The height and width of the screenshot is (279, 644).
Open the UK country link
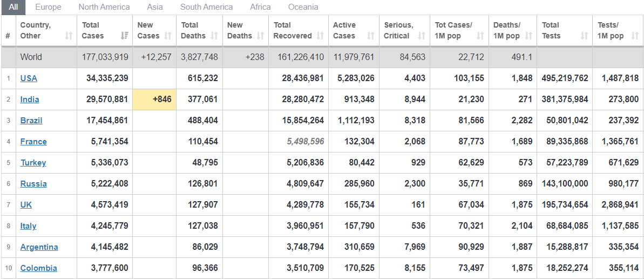click(x=26, y=204)
